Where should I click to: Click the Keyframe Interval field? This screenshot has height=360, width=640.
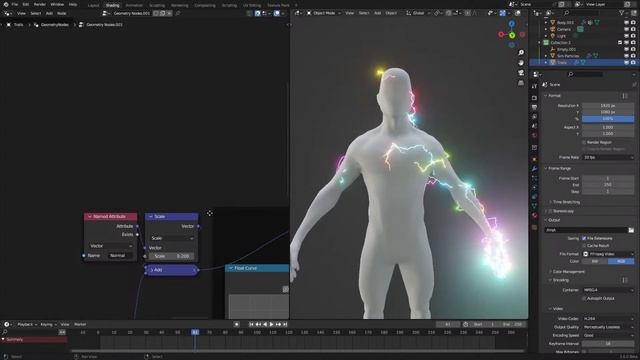point(608,344)
